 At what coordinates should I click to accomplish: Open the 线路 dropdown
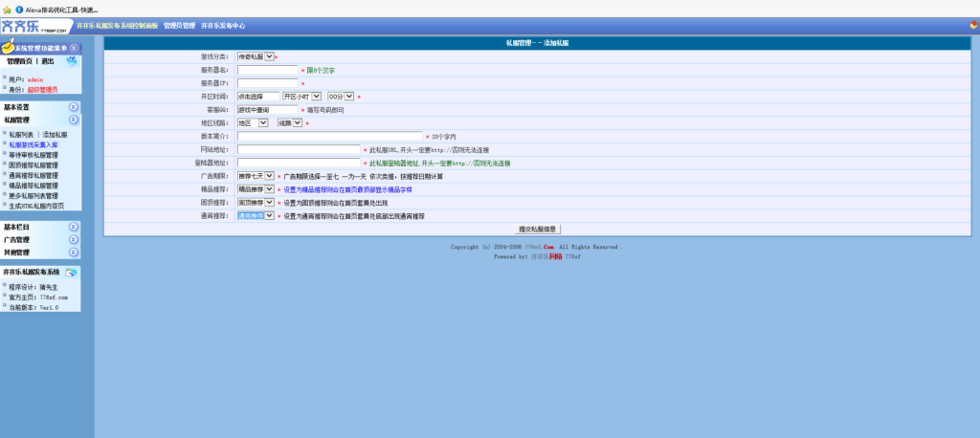290,123
